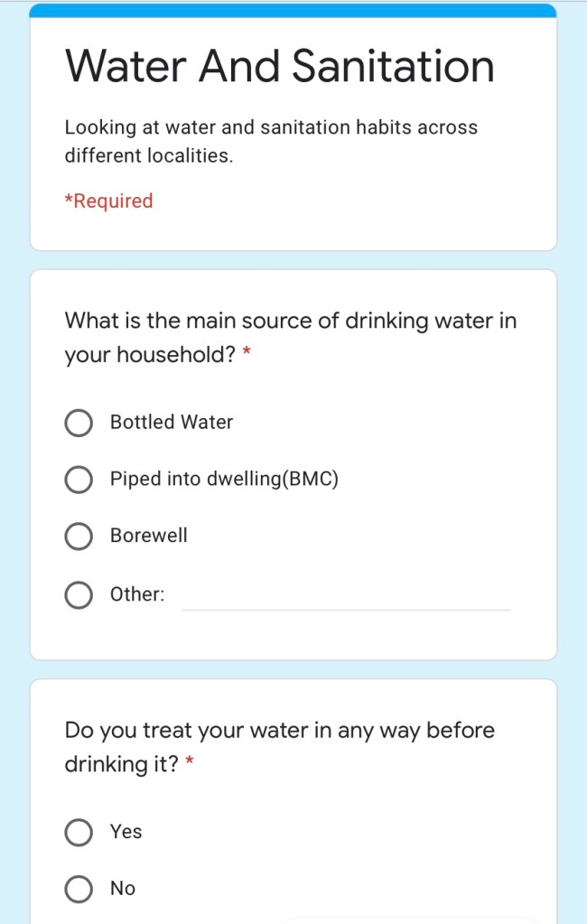
Task: Select the Bottled Water radio button
Action: [x=79, y=423]
